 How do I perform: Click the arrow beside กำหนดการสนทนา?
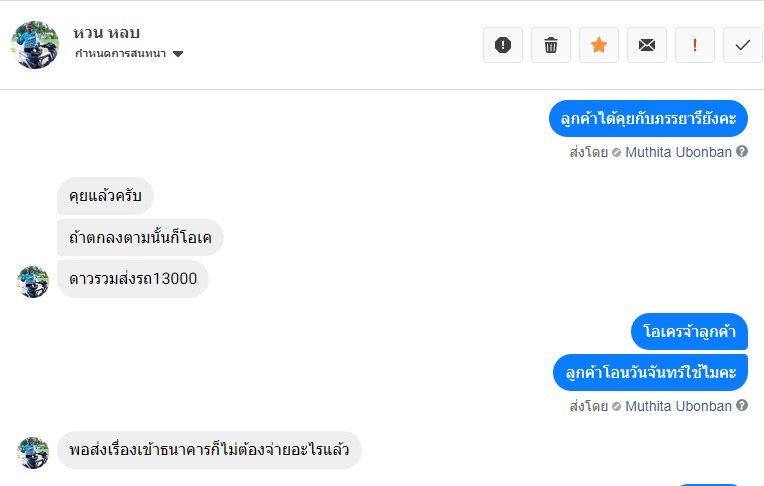point(178,54)
